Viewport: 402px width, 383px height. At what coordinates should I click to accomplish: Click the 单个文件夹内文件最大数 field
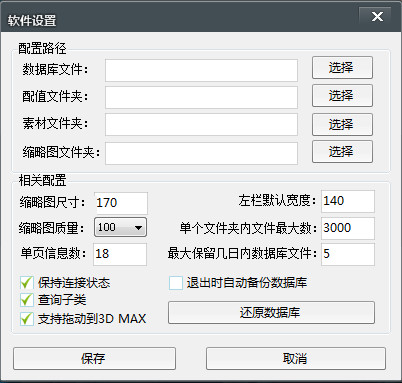(x=348, y=228)
